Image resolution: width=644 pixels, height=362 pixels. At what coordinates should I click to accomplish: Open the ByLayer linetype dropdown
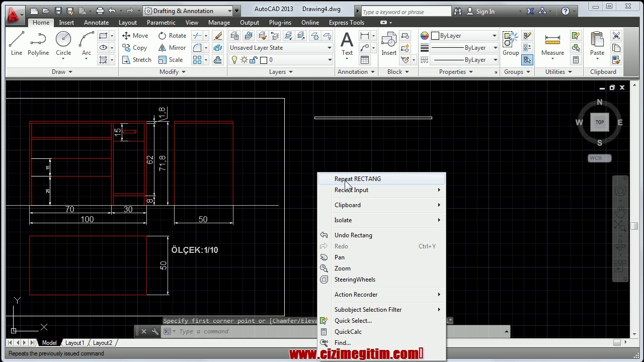[464, 60]
